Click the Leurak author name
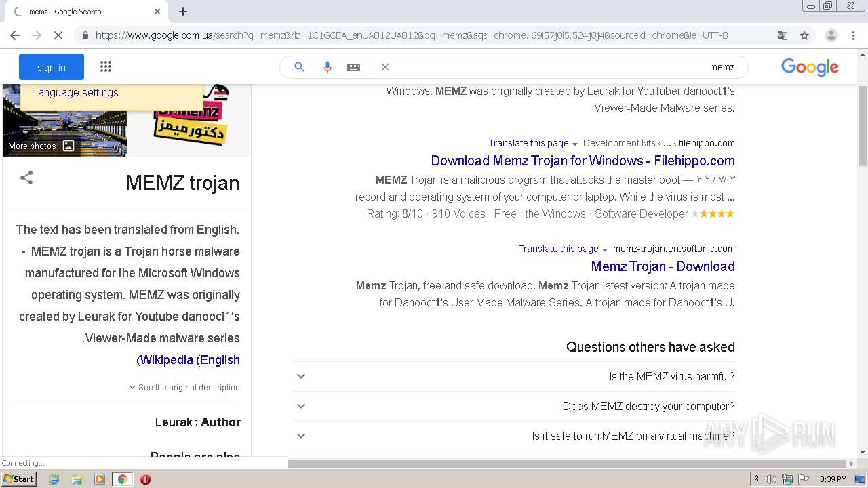Image resolution: width=868 pixels, height=488 pixels. (174, 422)
